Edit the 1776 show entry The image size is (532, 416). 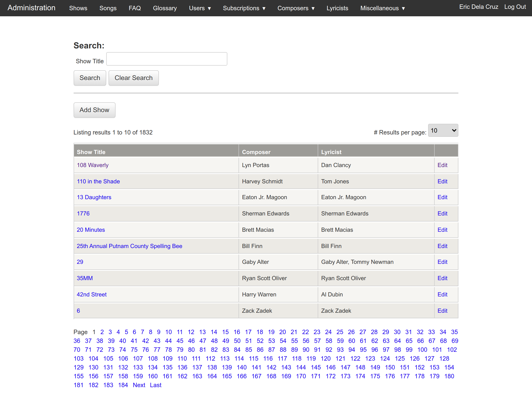pyautogui.click(x=442, y=214)
